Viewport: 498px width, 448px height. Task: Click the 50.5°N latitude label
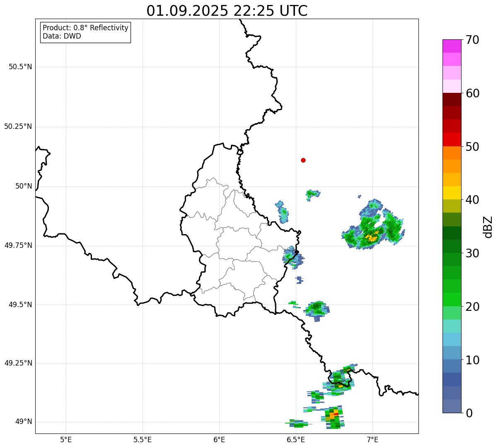pos(20,67)
